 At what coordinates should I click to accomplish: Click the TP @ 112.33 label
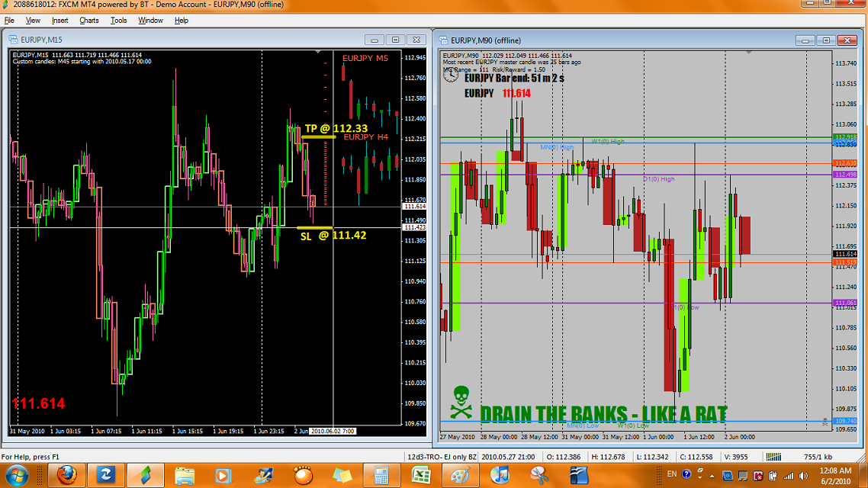336,128
